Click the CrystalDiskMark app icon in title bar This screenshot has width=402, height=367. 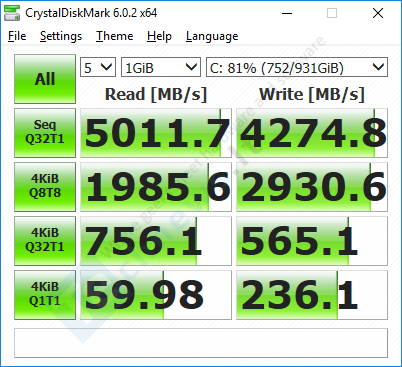(x=12, y=13)
